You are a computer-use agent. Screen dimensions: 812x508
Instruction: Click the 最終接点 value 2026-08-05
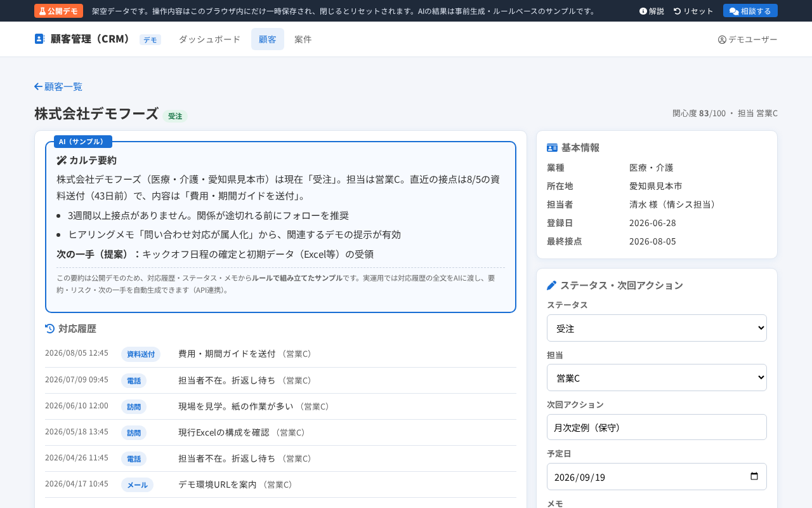pos(652,241)
